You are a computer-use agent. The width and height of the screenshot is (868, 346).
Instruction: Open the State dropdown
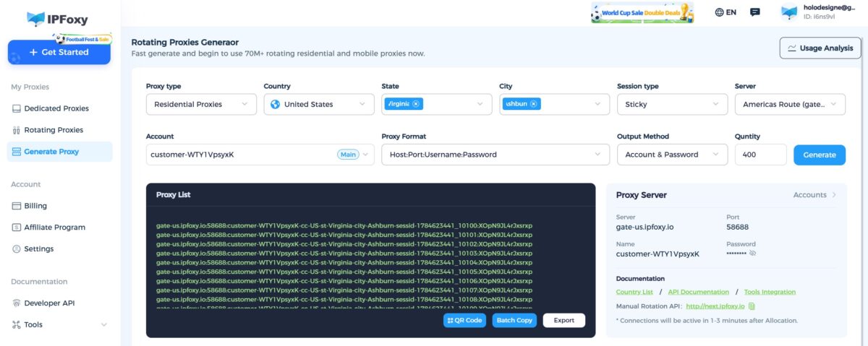click(x=436, y=104)
